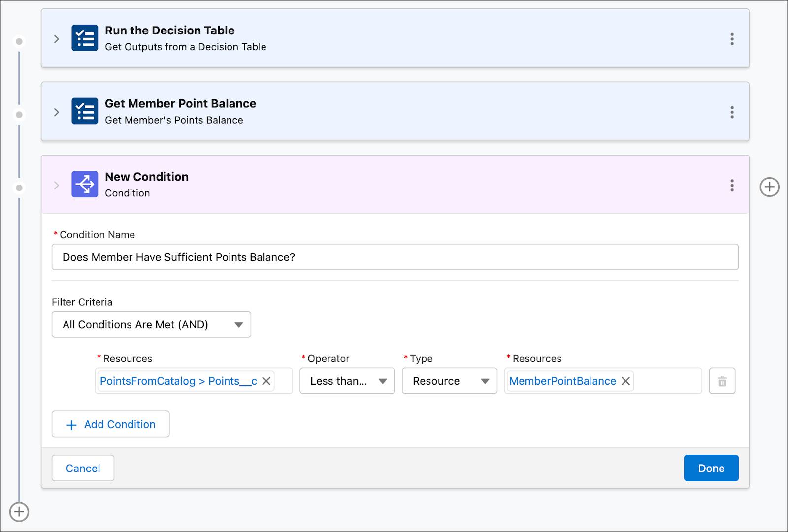Click the left Resources field with PointsFromCatalog

tap(194, 381)
